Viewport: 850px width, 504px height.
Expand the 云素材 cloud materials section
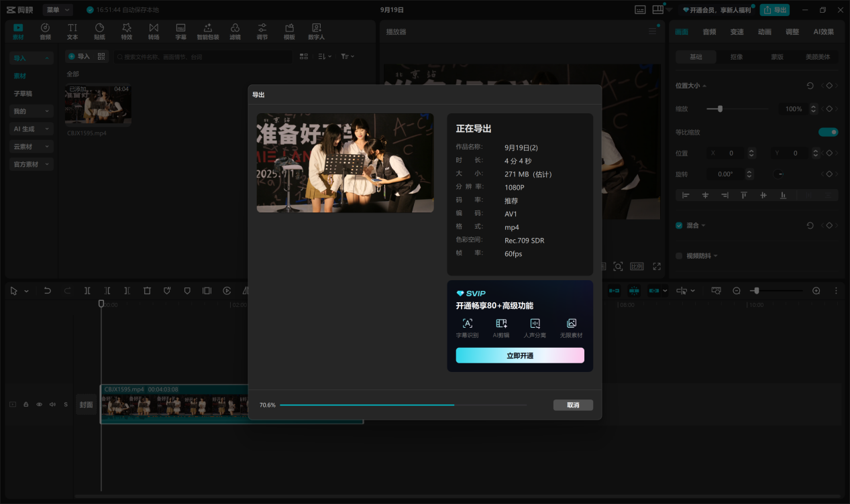click(31, 146)
